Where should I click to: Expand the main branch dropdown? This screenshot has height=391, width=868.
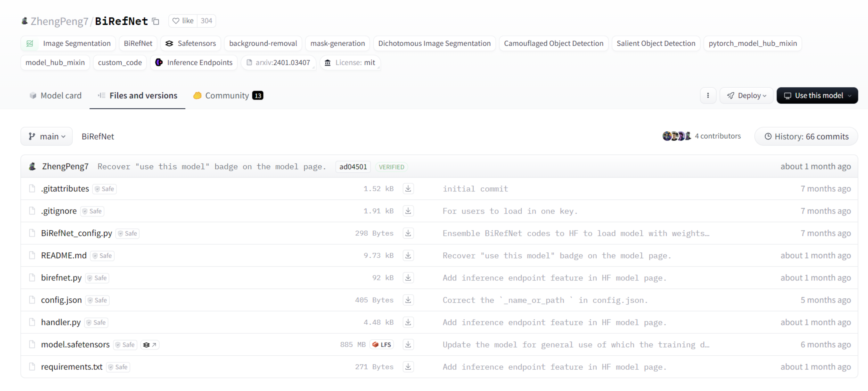(47, 136)
